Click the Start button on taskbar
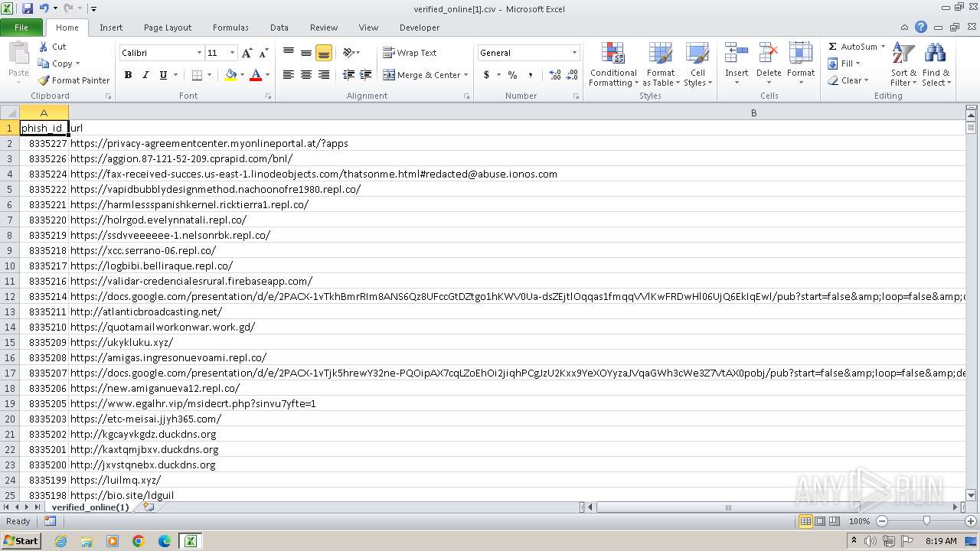Viewport: 980px width, 551px height. [21, 540]
